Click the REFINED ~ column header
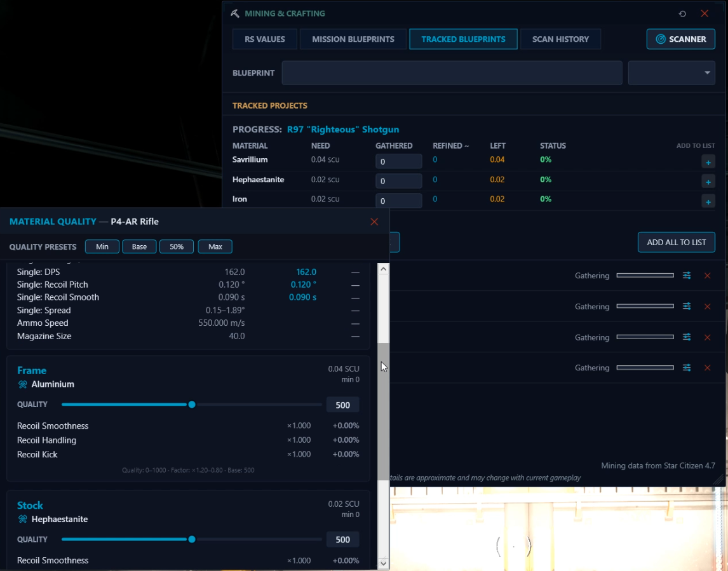The image size is (728, 571). [450, 146]
